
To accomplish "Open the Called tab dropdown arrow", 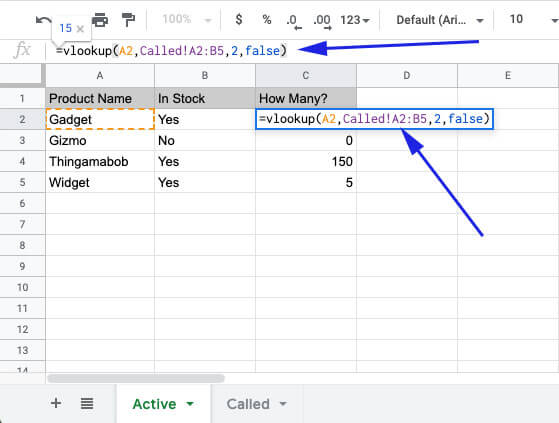I will click(x=283, y=404).
